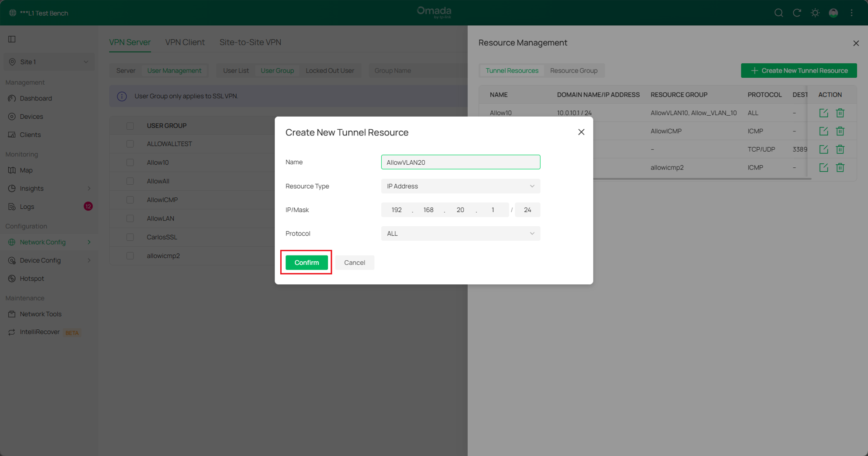Viewport: 868px width, 456px height.
Task: Open the user account avatar
Action: click(x=834, y=13)
